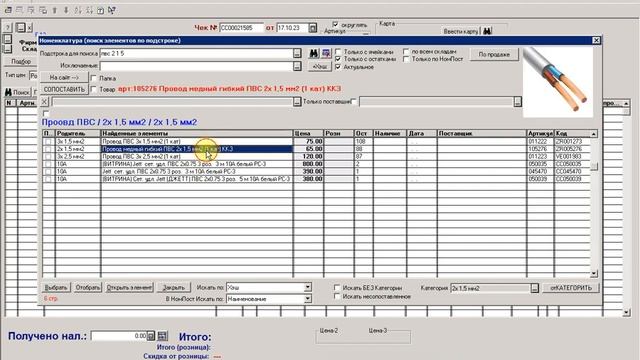Expand the Искать по dropdown
This screenshot has width=640, height=360.
pos(308,287)
